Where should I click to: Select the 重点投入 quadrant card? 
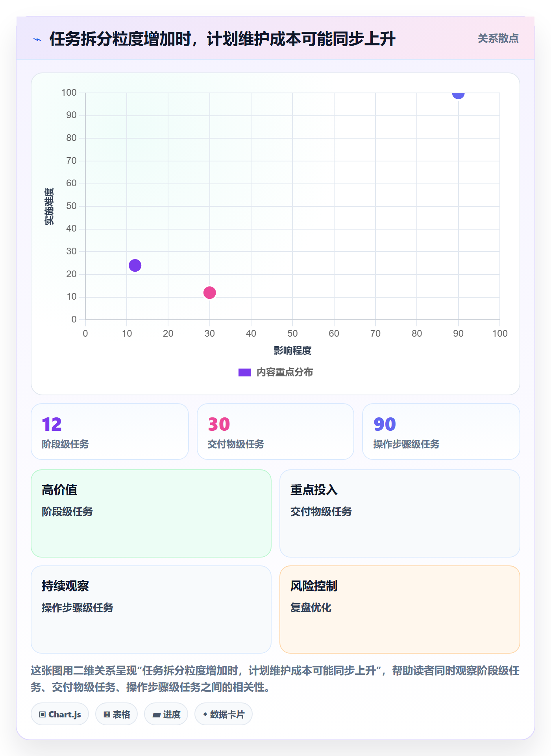[400, 513]
